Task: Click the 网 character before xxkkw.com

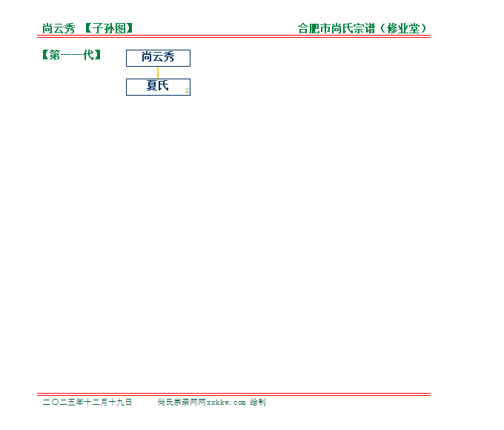Action: (x=202, y=402)
